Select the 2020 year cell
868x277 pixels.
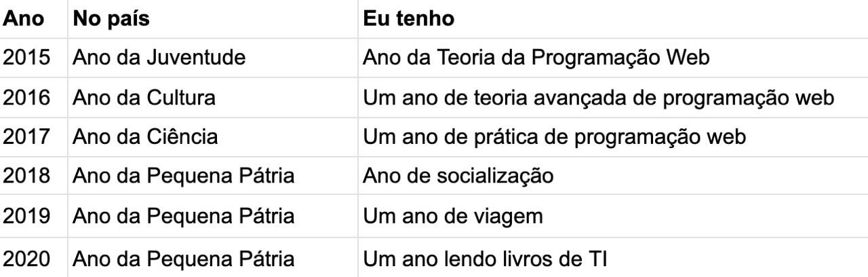click(x=26, y=258)
